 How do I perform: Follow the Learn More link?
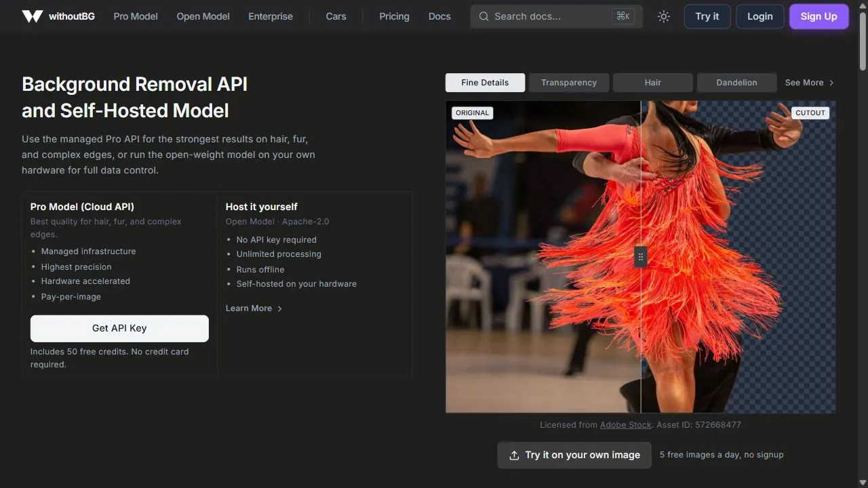point(254,308)
